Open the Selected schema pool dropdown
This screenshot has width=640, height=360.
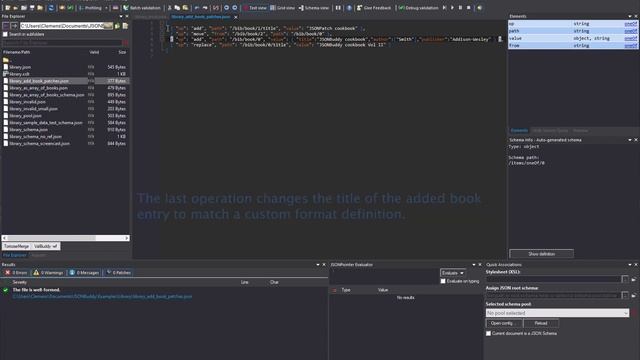point(557,313)
